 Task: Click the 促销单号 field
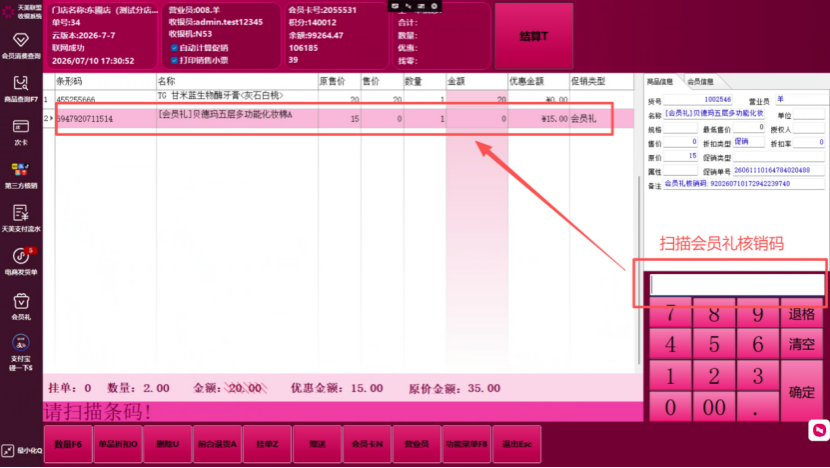coord(779,170)
